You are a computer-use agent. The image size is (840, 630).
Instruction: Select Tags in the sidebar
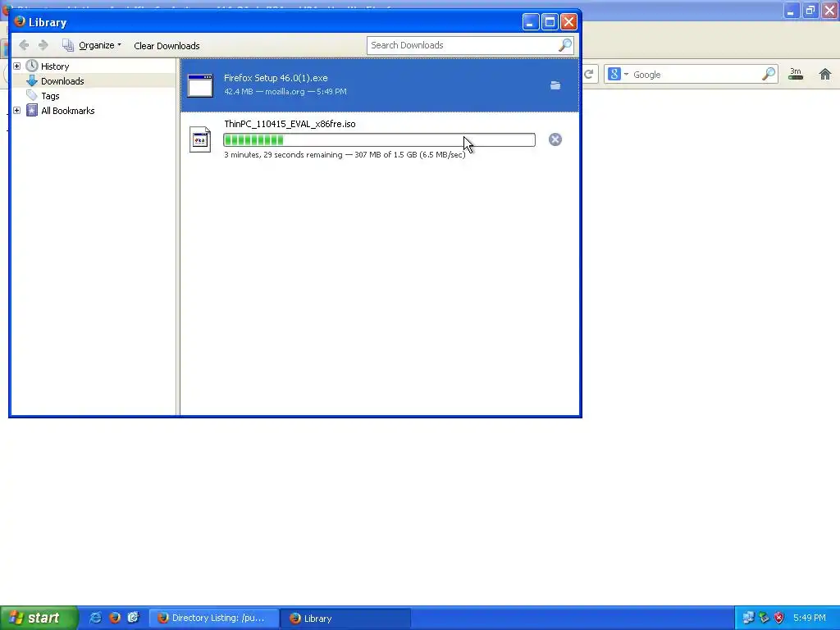coord(50,96)
